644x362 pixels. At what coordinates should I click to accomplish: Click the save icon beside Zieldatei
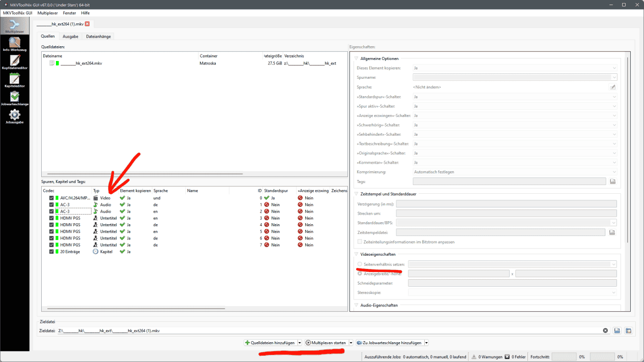pos(617,330)
